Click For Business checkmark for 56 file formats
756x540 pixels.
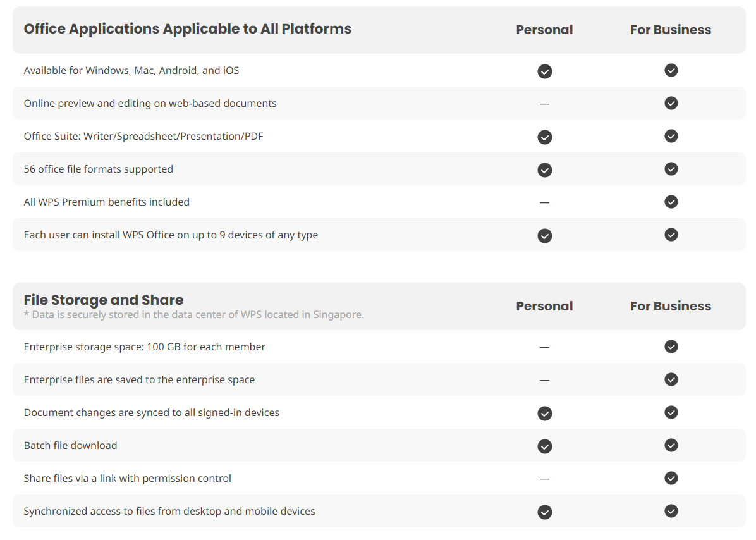(671, 169)
